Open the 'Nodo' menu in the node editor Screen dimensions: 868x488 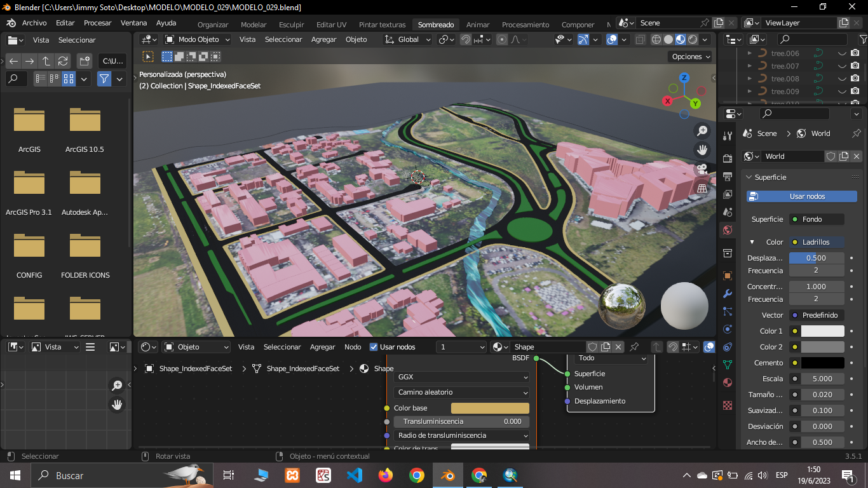tap(353, 347)
